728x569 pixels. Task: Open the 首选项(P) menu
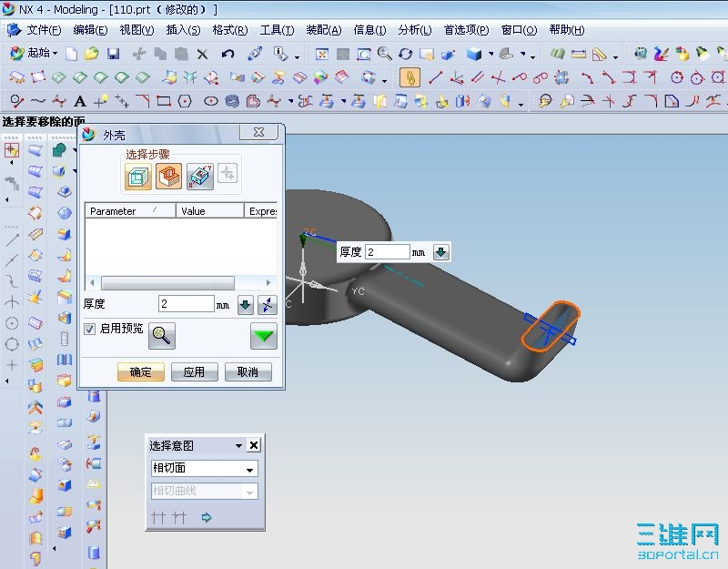(x=466, y=30)
